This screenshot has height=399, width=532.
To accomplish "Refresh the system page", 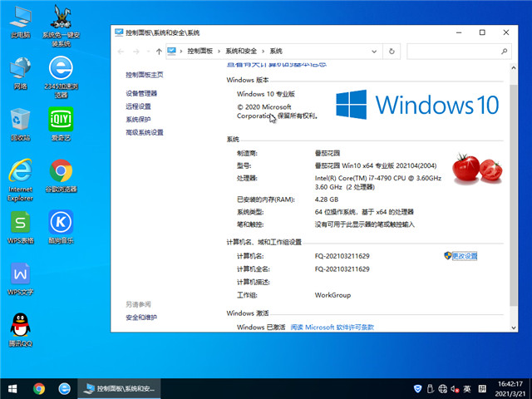I will coord(392,52).
